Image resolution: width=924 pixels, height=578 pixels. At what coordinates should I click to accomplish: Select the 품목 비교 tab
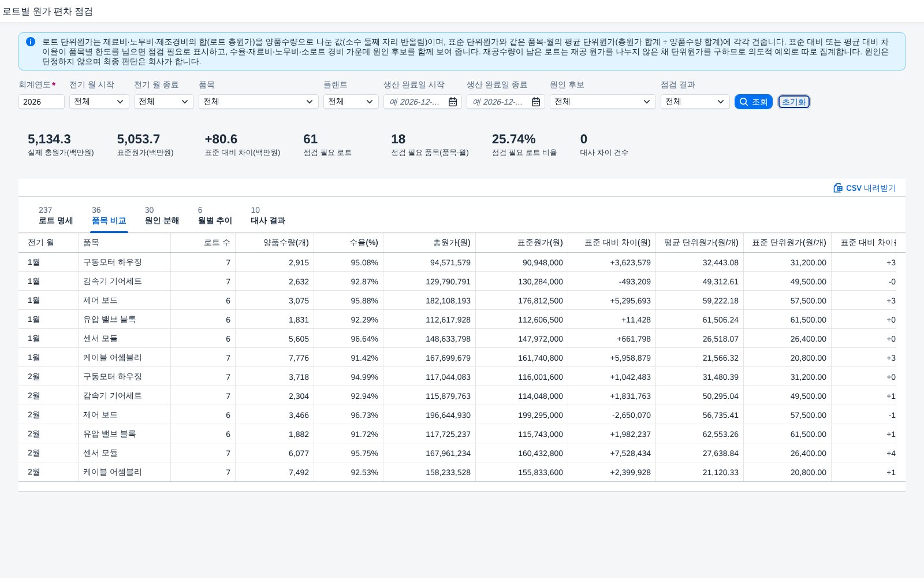(109, 216)
